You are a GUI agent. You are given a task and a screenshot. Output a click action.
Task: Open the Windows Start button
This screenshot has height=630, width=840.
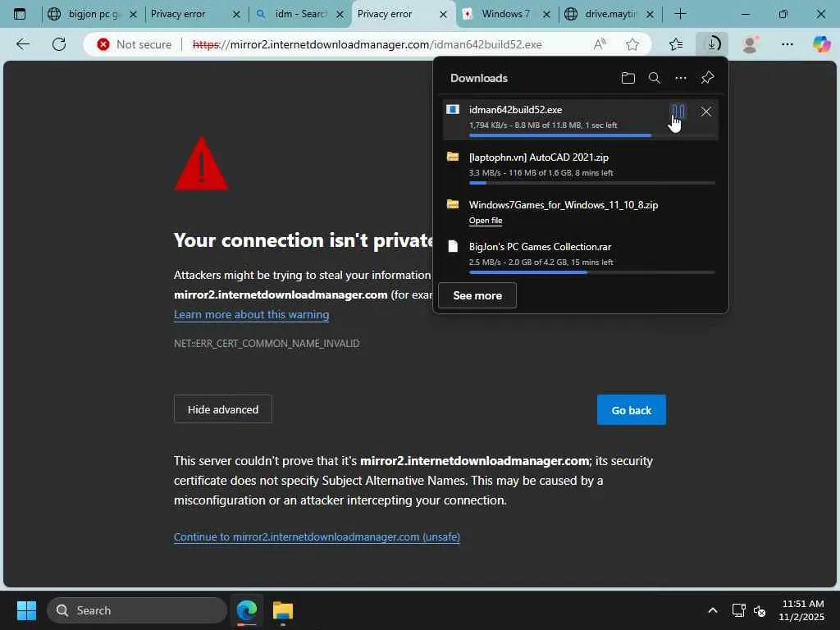pyautogui.click(x=26, y=610)
